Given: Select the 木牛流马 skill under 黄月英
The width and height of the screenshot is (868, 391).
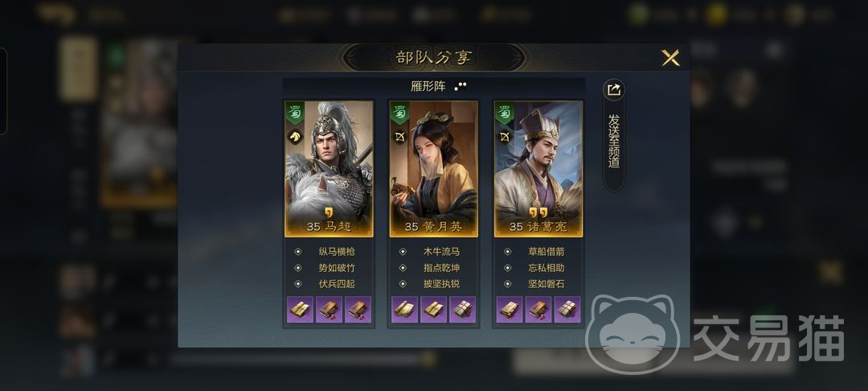Looking at the screenshot, I should tap(442, 252).
